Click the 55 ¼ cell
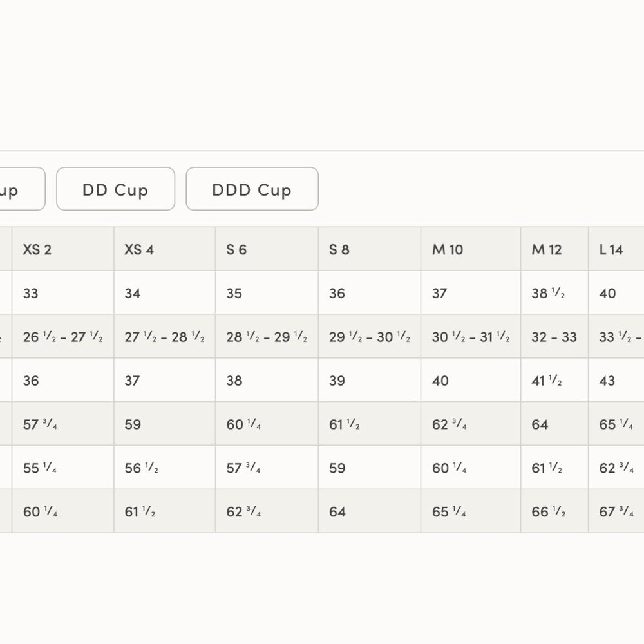This screenshot has width=644, height=644. point(40,468)
